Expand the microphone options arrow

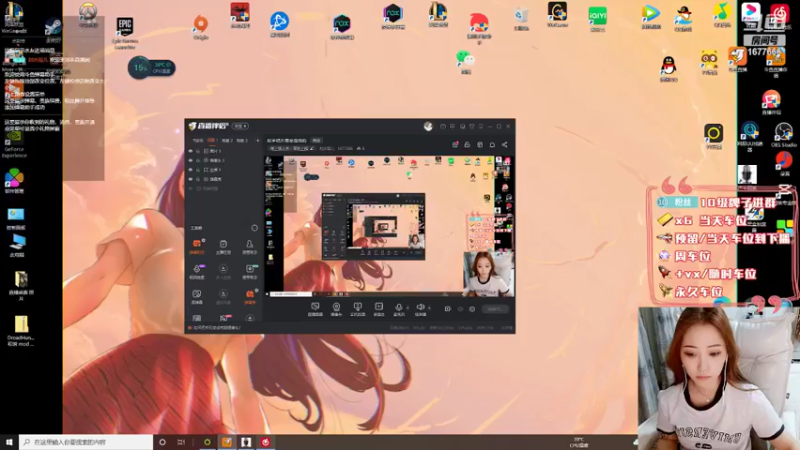pyautogui.click(x=407, y=308)
